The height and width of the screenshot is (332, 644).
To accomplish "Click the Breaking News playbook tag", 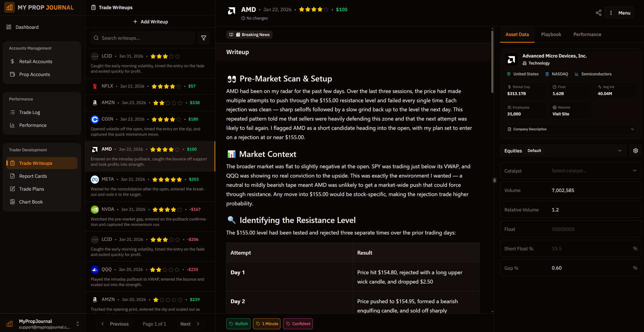I will pos(250,35).
